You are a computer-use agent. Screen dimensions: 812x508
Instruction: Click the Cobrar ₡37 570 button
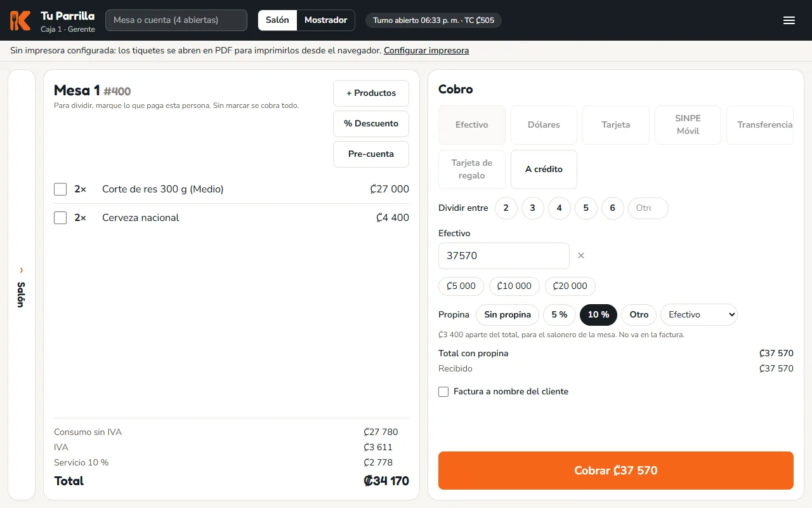coord(616,471)
